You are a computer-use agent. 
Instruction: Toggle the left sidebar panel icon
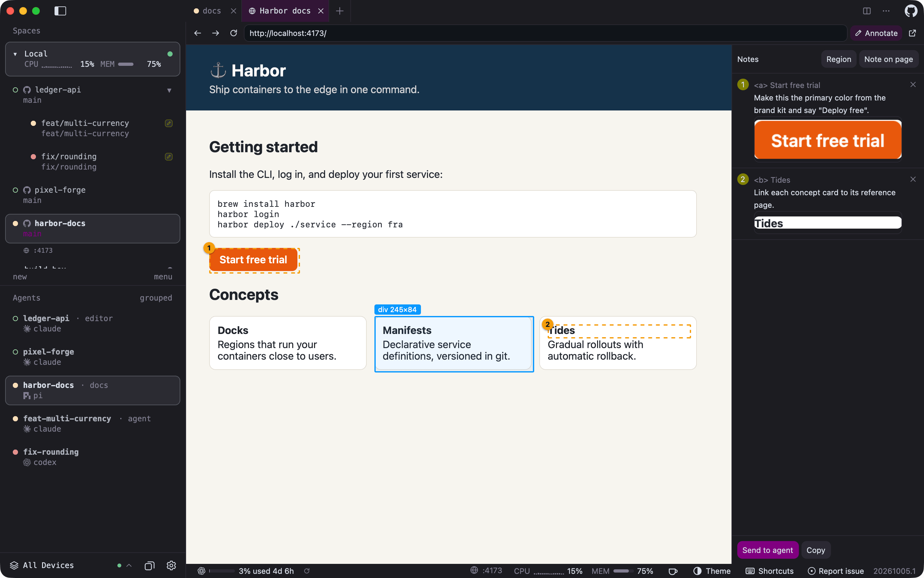pyautogui.click(x=60, y=11)
